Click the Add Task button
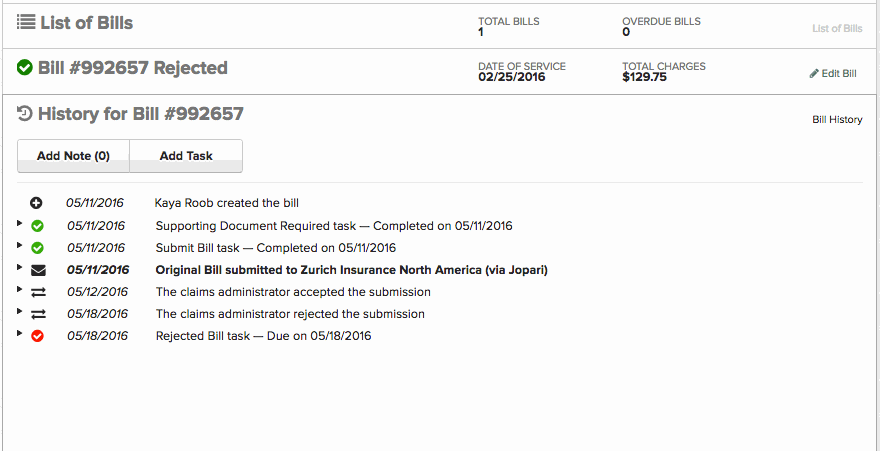The width and height of the screenshot is (880, 451). coord(186,156)
